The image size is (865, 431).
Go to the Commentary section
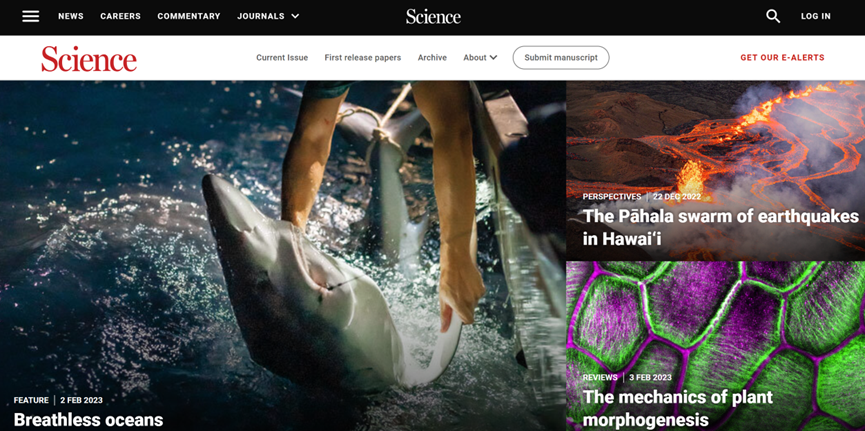189,16
